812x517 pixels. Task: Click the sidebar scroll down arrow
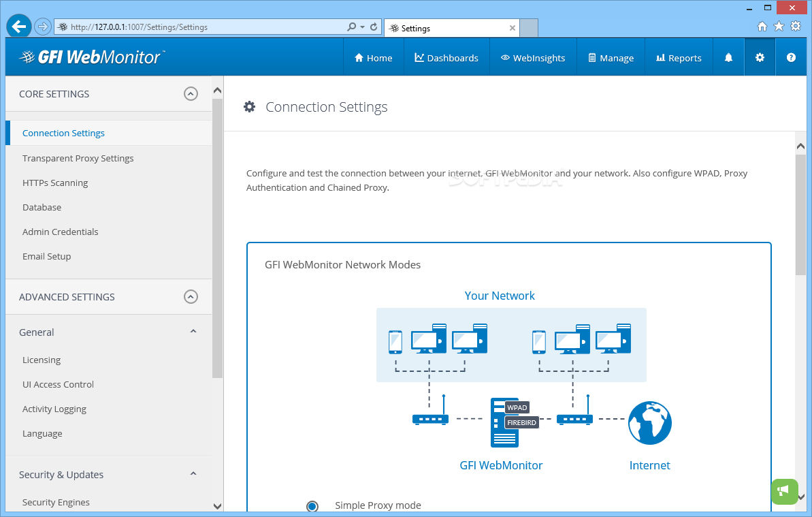[x=218, y=506]
